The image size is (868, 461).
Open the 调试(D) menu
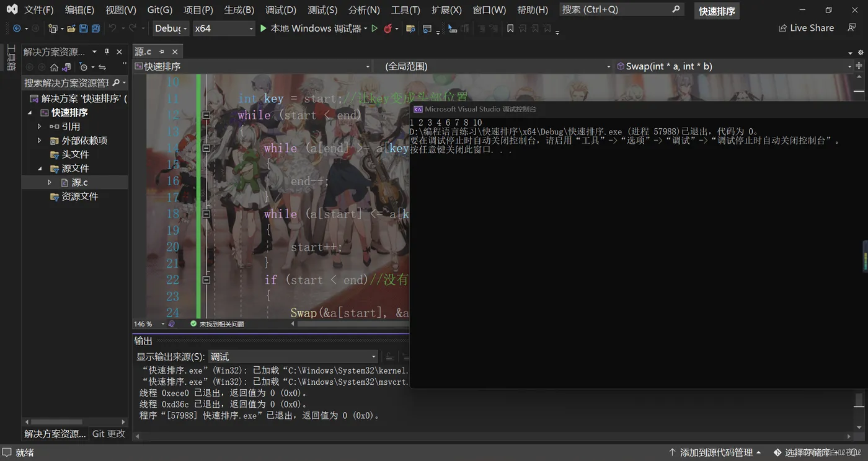pos(281,10)
